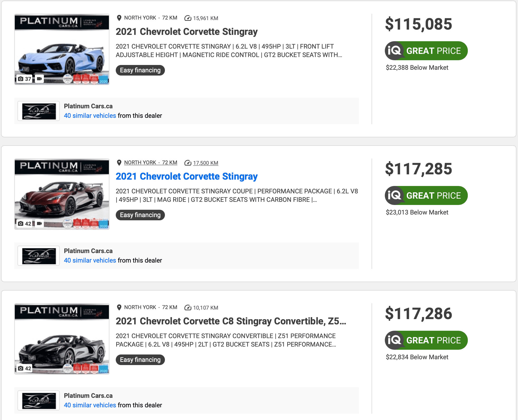This screenshot has height=420, width=518.
Task: Click the odometer icon beside 17,500 KM
Action: [188, 163]
